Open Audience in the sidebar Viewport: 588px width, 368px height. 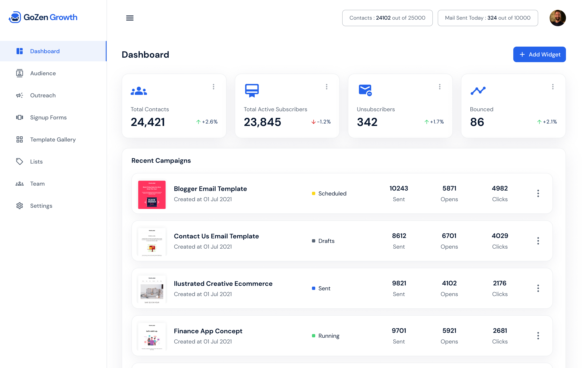click(53, 73)
